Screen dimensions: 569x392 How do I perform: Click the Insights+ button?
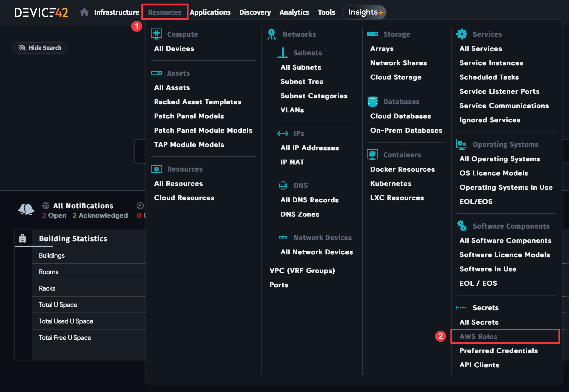[364, 12]
